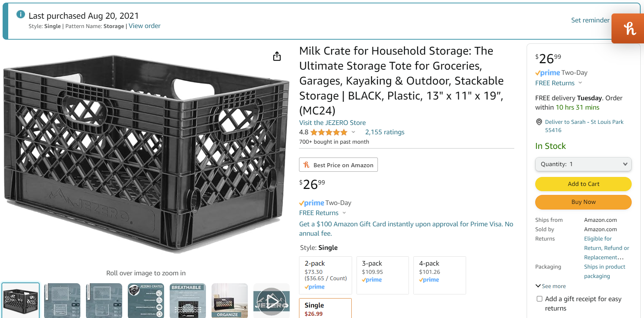Click the share icon above product image
Viewport: 644px width, 318px height.
[x=277, y=56]
